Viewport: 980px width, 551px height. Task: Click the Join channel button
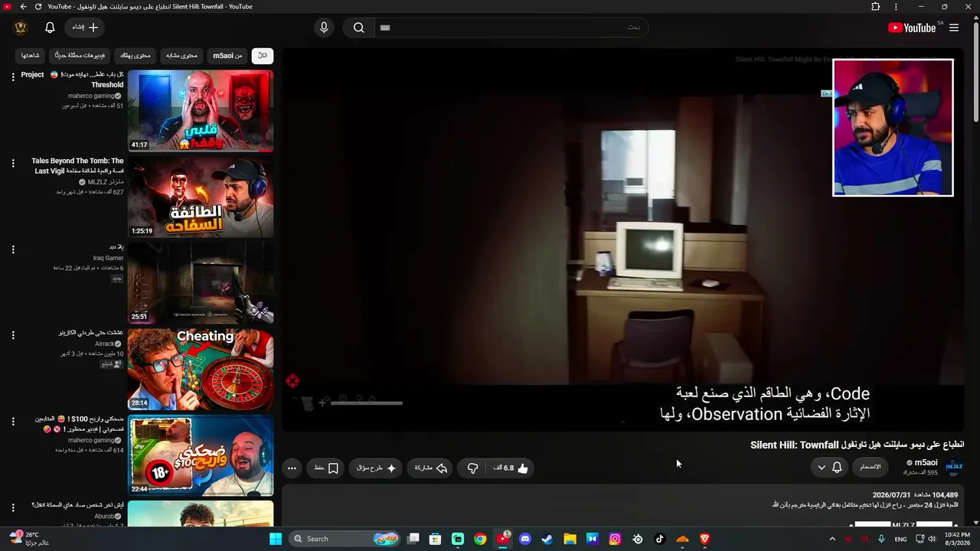pyautogui.click(x=871, y=467)
